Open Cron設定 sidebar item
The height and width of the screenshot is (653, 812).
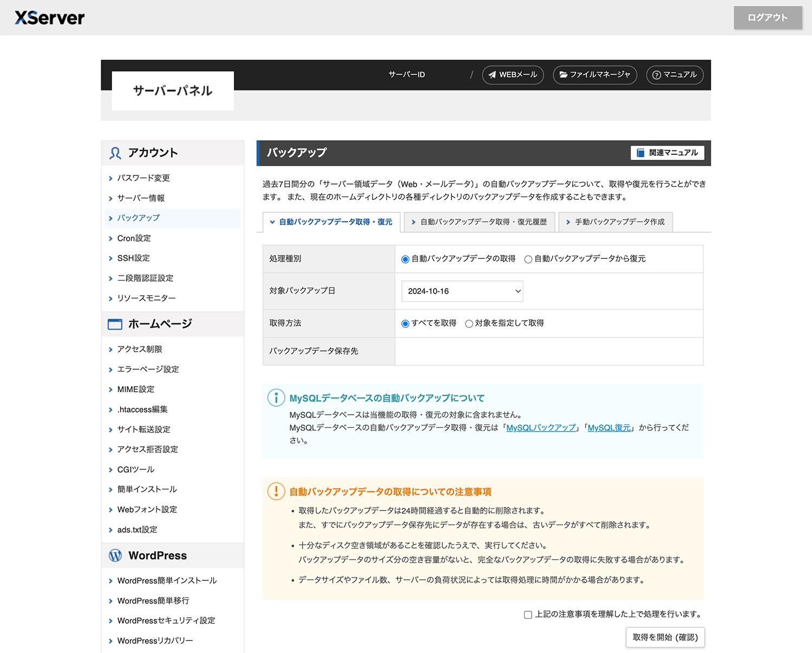click(134, 238)
